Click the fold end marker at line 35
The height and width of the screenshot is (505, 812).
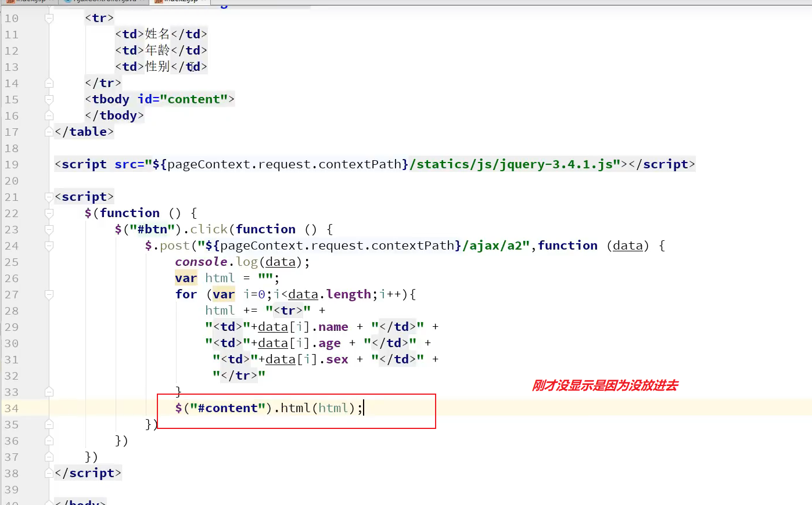coord(49,424)
